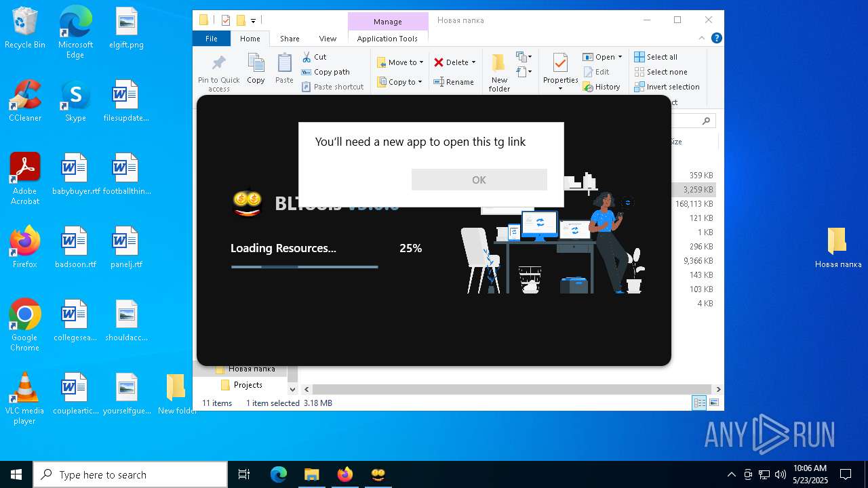Click History in the ribbon
868x488 pixels.
(x=601, y=87)
